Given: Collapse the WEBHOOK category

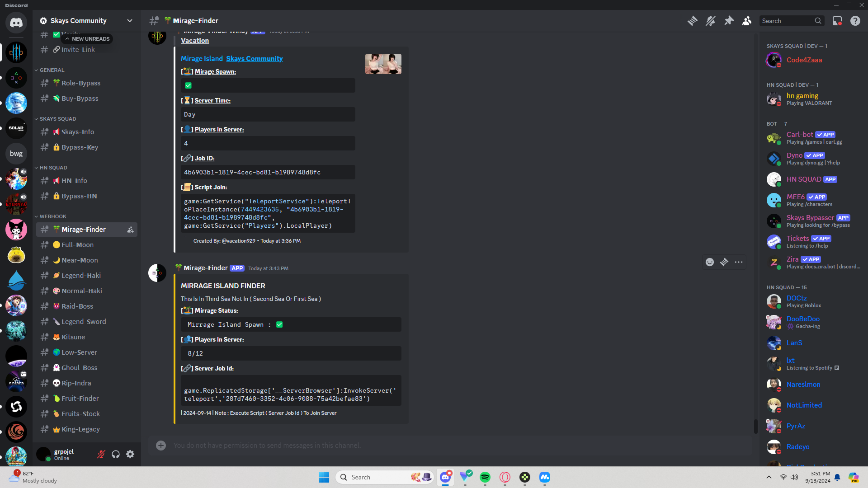Looking at the screenshot, I should click(x=52, y=216).
